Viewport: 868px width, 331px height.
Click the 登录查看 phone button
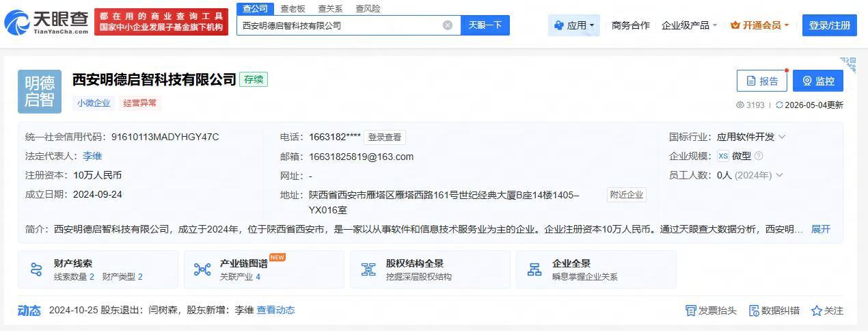pyautogui.click(x=385, y=137)
